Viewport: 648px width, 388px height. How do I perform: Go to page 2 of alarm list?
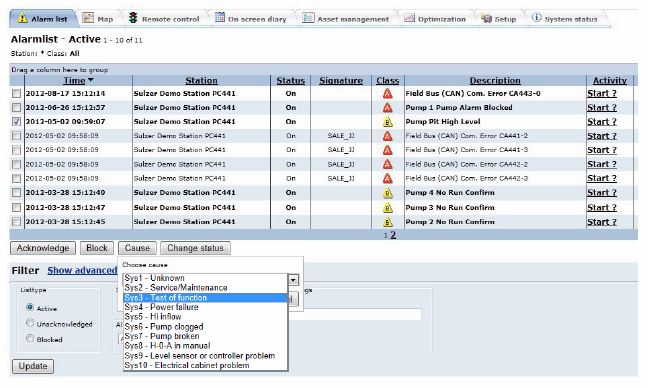point(393,235)
